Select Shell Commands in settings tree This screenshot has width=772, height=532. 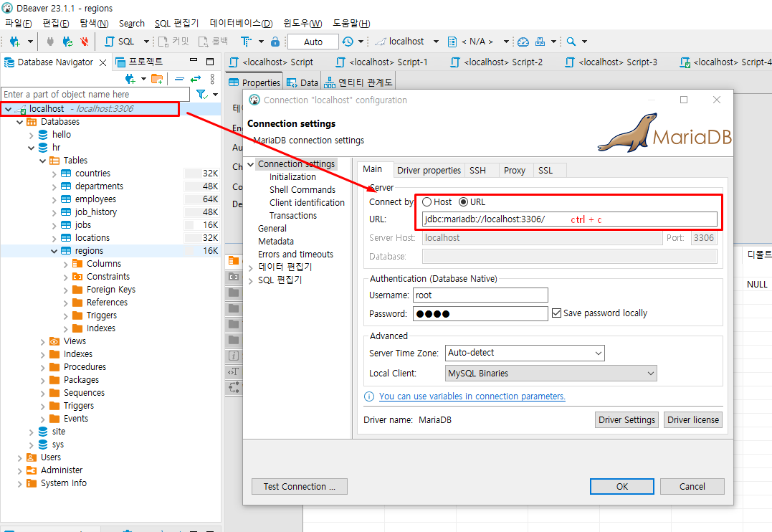[302, 190]
